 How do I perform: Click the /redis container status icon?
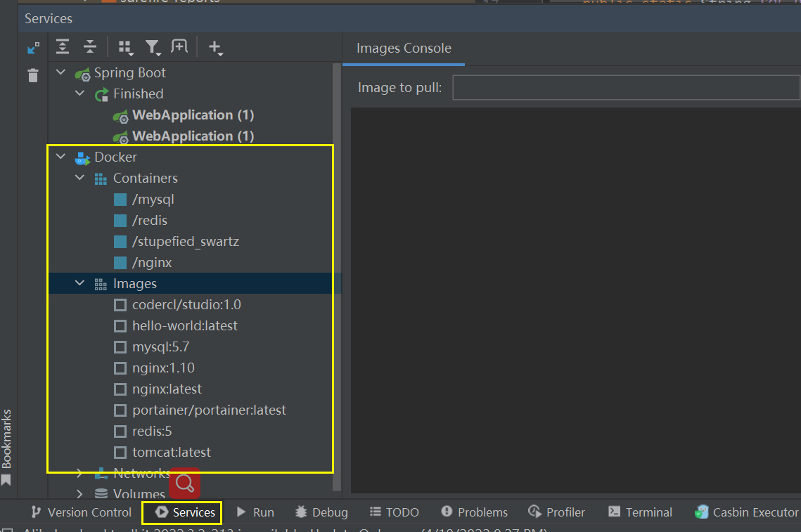(120, 221)
